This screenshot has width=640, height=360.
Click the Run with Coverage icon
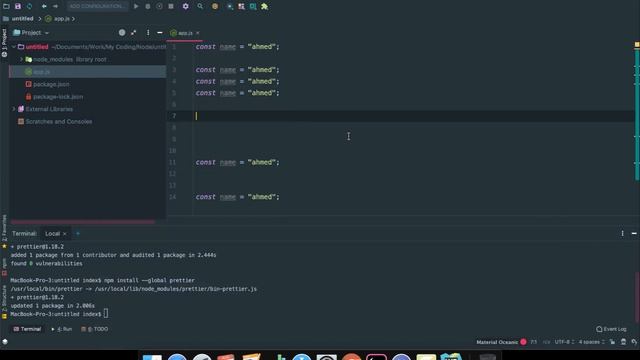(x=159, y=6)
